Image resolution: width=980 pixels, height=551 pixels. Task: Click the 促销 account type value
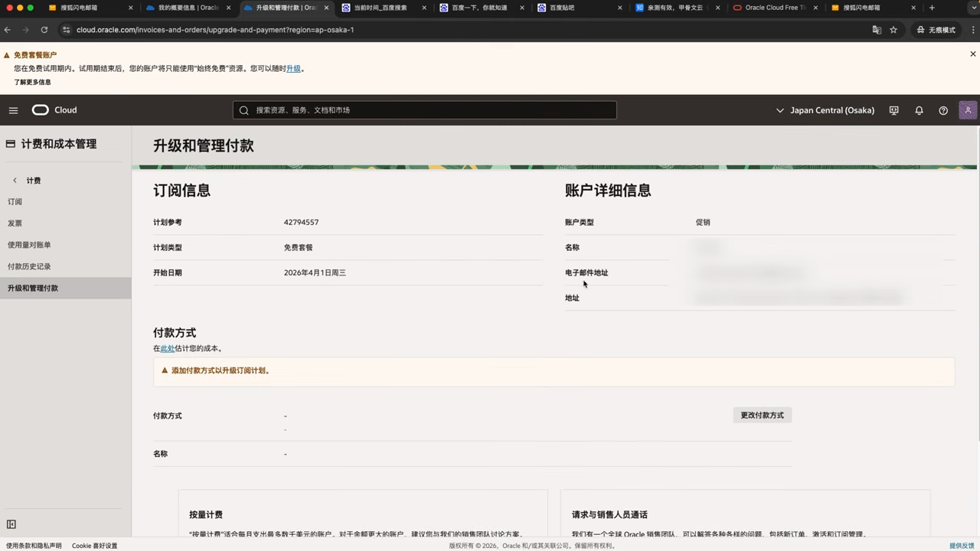[x=703, y=223]
